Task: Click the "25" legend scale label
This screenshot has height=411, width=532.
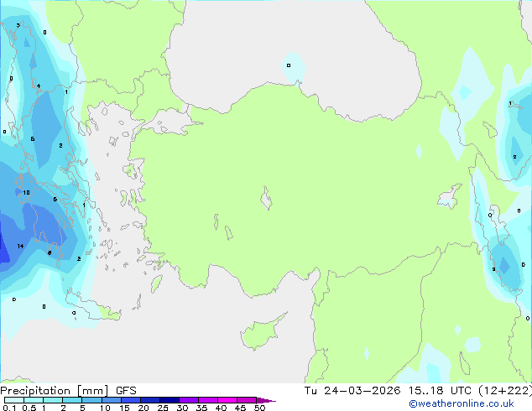Action: point(163,408)
